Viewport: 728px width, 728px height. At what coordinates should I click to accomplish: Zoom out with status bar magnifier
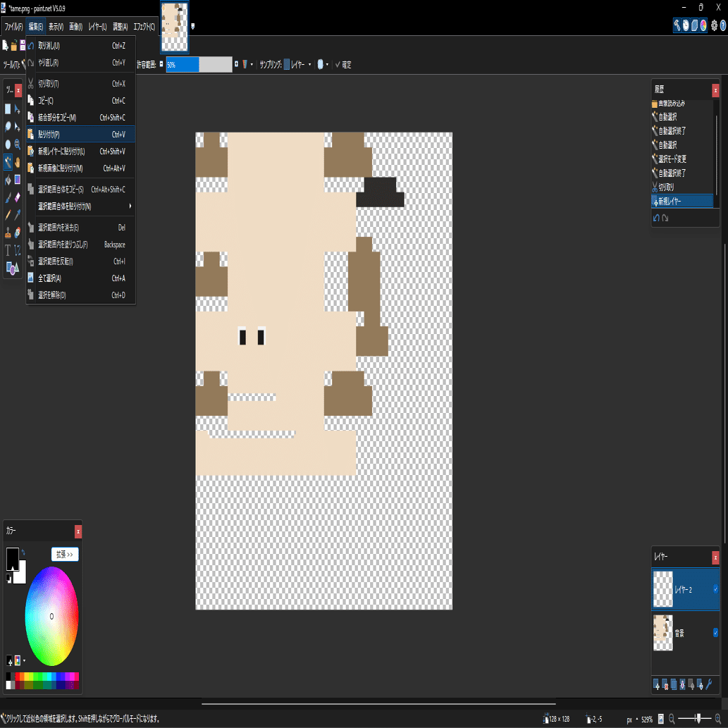(x=672, y=719)
